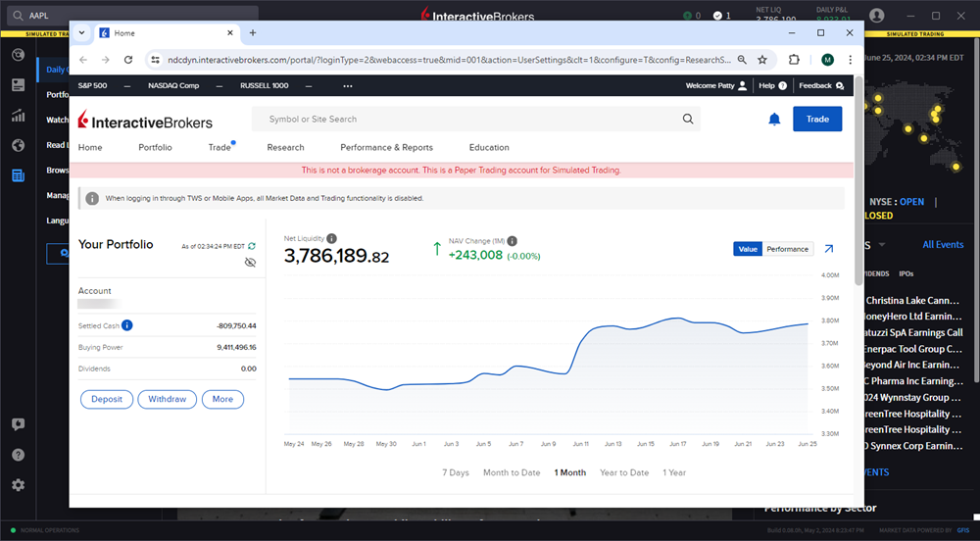Click the Feedback chat icon
The width and height of the screenshot is (980, 541).
pyautogui.click(x=840, y=85)
